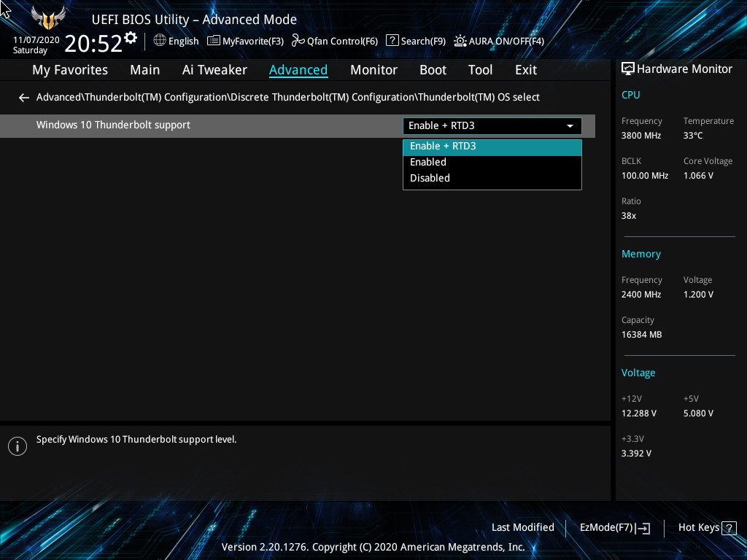Open the Windows 10 Thunderbolt support dropdown
The image size is (747, 560).
(492, 125)
